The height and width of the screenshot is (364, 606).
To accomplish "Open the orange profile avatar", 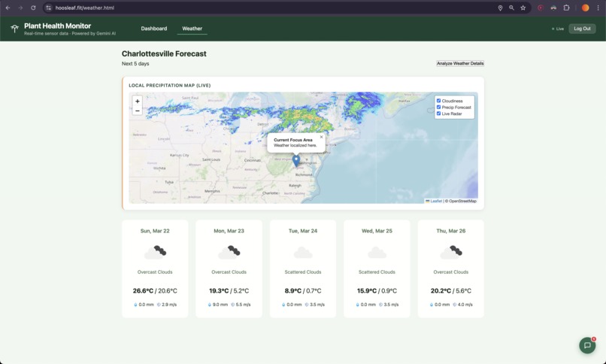I will pyautogui.click(x=585, y=8).
